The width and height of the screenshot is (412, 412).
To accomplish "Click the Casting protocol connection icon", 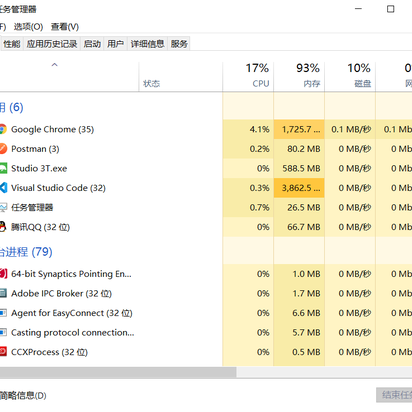I will [3, 332].
